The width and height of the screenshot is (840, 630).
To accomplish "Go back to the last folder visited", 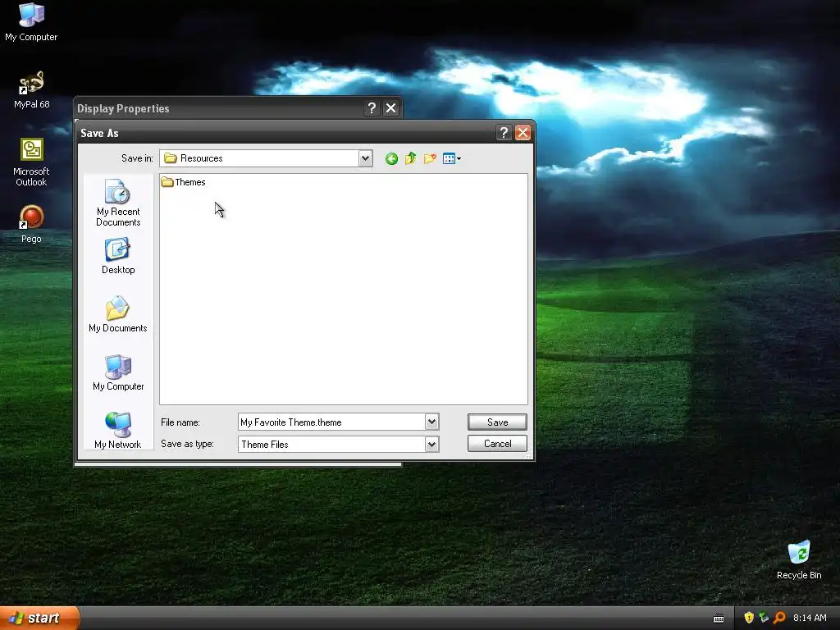I will click(391, 158).
